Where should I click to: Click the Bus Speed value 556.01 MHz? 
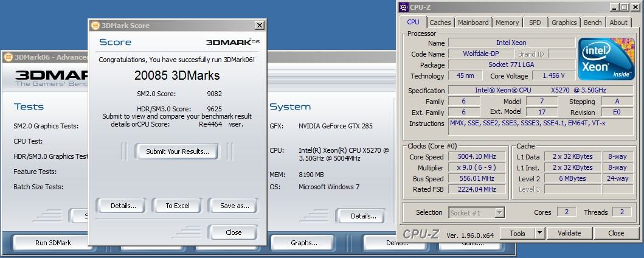coord(477,178)
